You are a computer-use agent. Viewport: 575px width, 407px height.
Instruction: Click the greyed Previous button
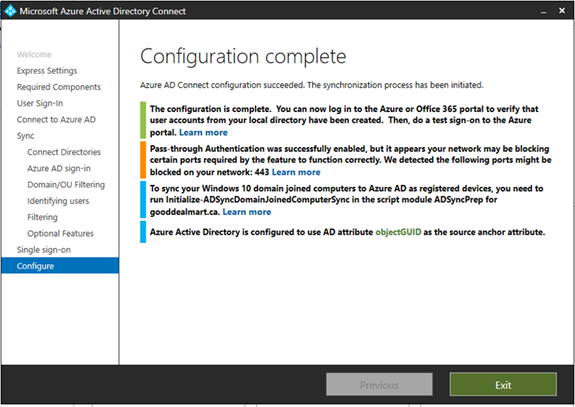click(x=379, y=385)
